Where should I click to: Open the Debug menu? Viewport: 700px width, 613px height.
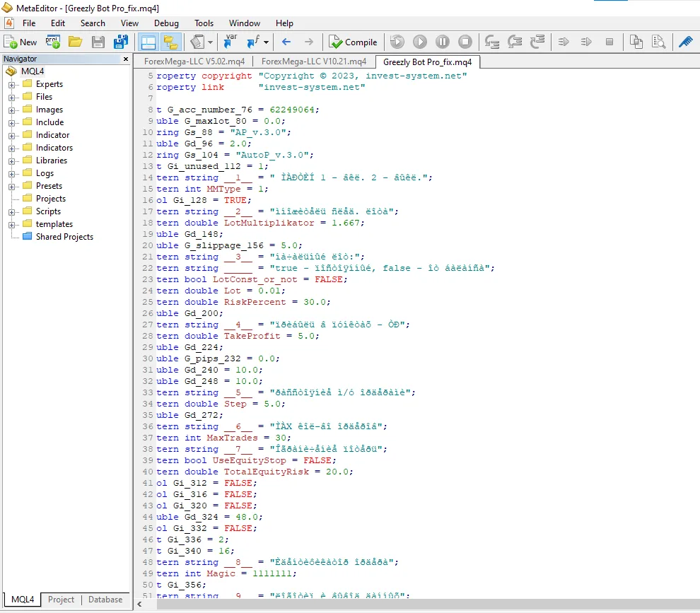(166, 23)
